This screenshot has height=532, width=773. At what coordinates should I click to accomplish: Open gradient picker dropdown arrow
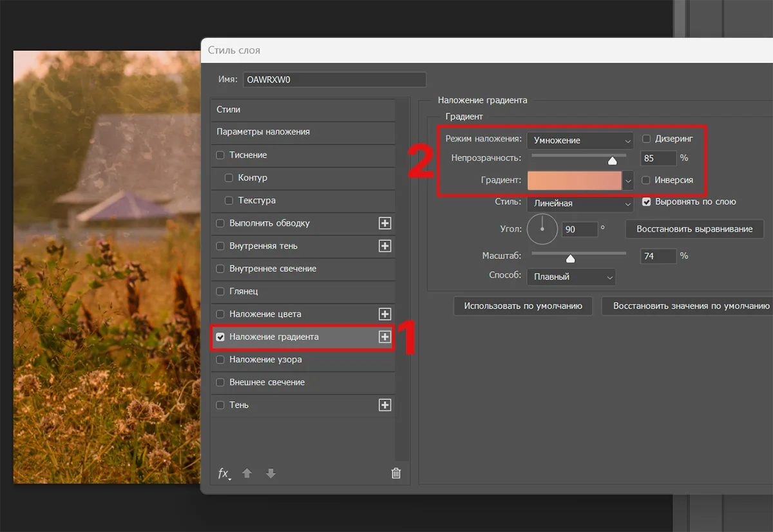coord(628,181)
